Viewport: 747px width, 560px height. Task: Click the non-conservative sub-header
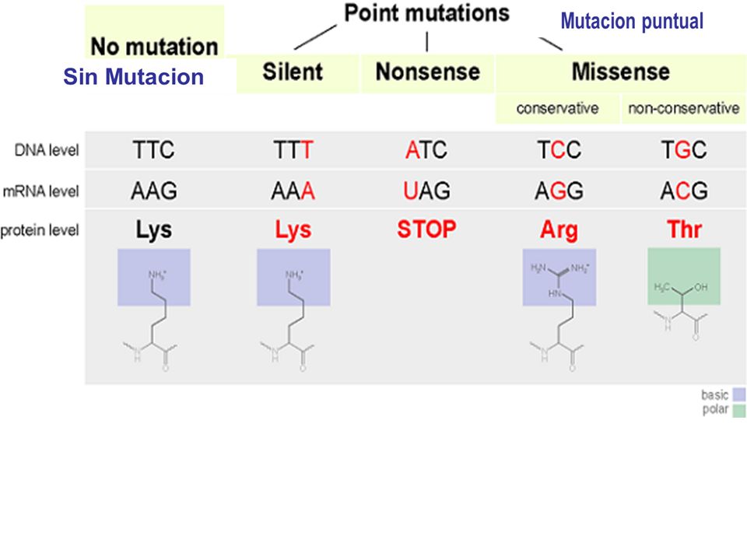[x=684, y=109]
